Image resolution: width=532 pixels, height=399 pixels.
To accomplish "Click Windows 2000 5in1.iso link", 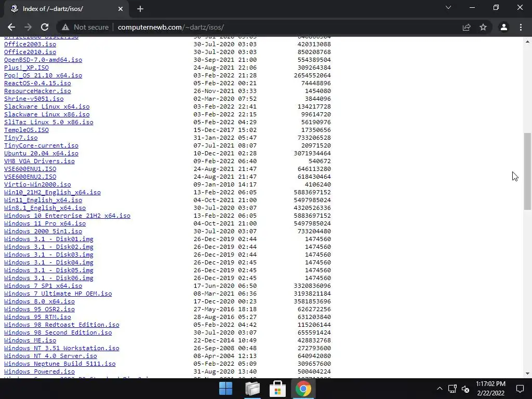I will pyautogui.click(x=43, y=231).
